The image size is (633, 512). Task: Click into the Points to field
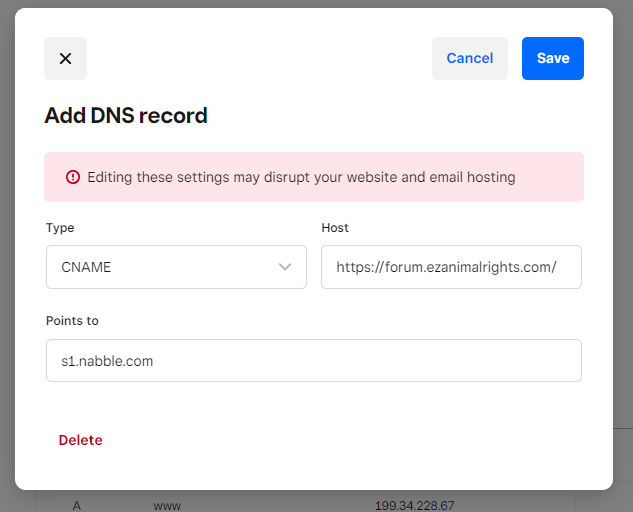(313, 360)
